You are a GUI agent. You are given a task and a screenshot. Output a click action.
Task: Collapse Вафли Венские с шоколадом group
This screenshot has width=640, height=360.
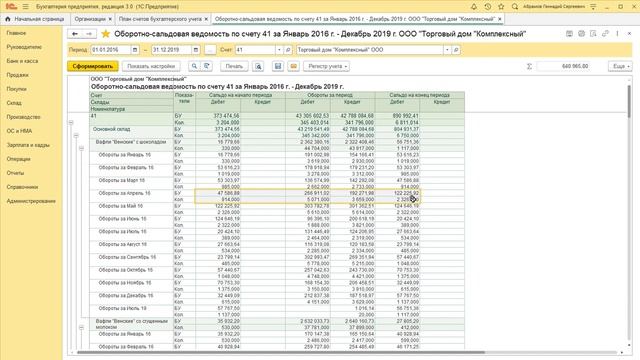tap(81, 149)
